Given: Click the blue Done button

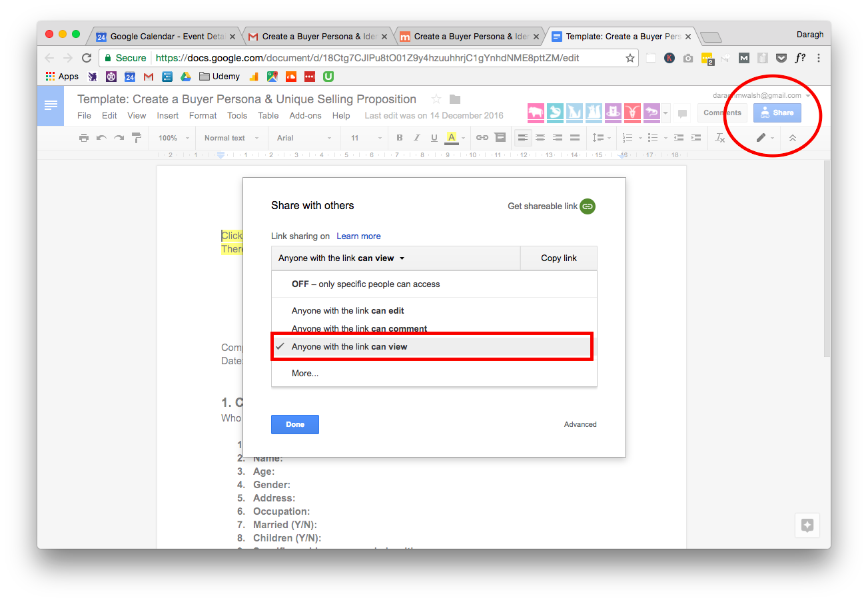Looking at the screenshot, I should coord(294,424).
